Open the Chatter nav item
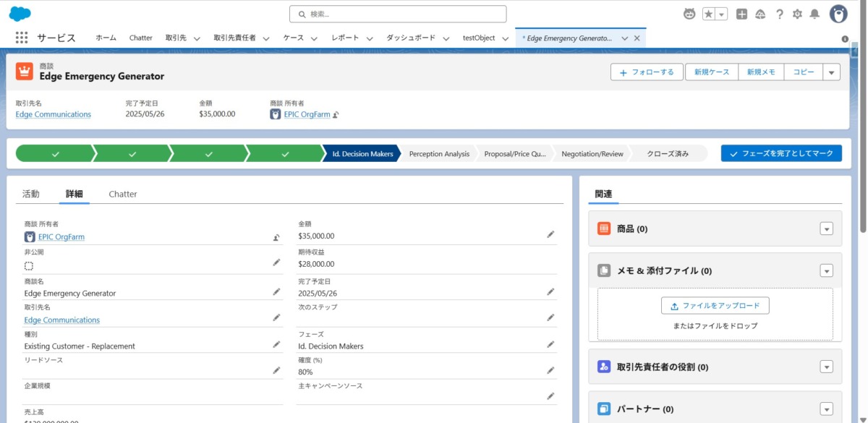The height and width of the screenshot is (423, 868). coord(140,38)
